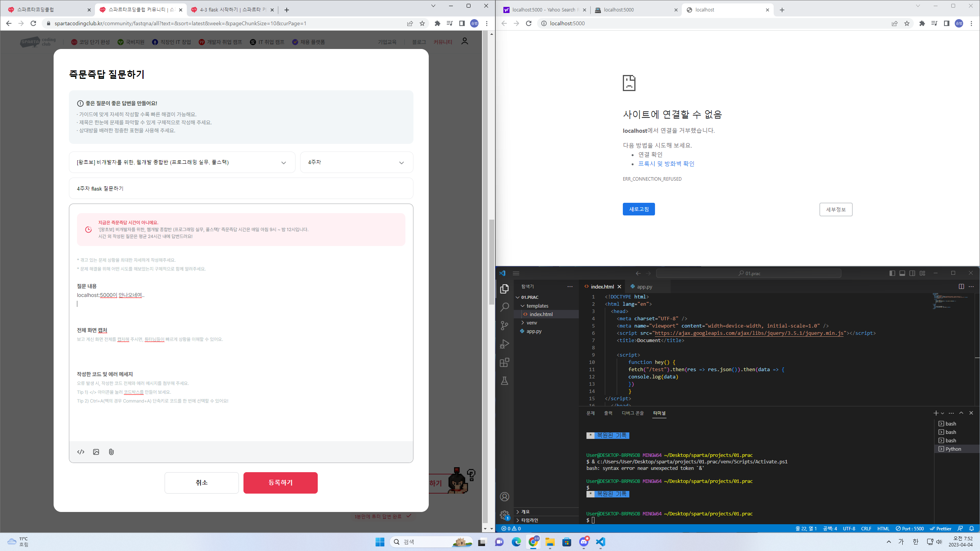
Task: Open the 4주차 week dropdown
Action: click(x=357, y=162)
